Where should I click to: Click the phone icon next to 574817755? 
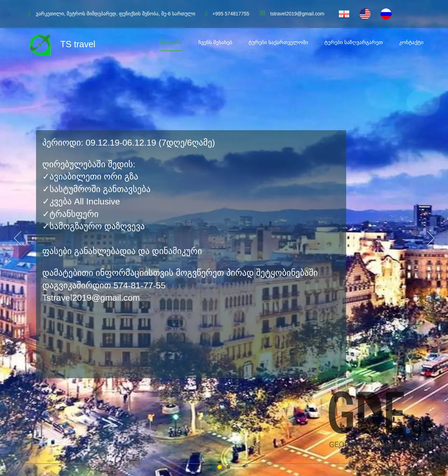coord(206,14)
